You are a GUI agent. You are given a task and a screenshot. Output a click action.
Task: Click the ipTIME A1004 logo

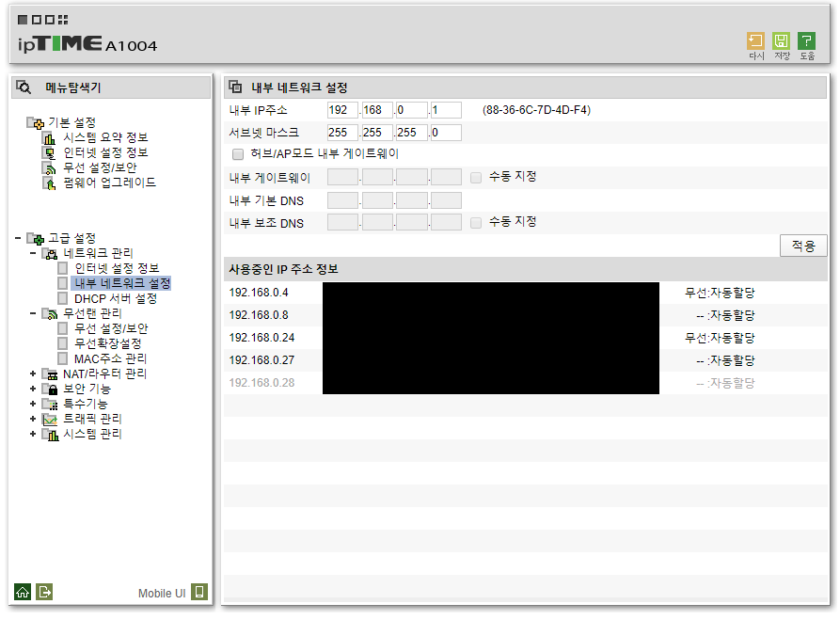pyautogui.click(x=87, y=44)
